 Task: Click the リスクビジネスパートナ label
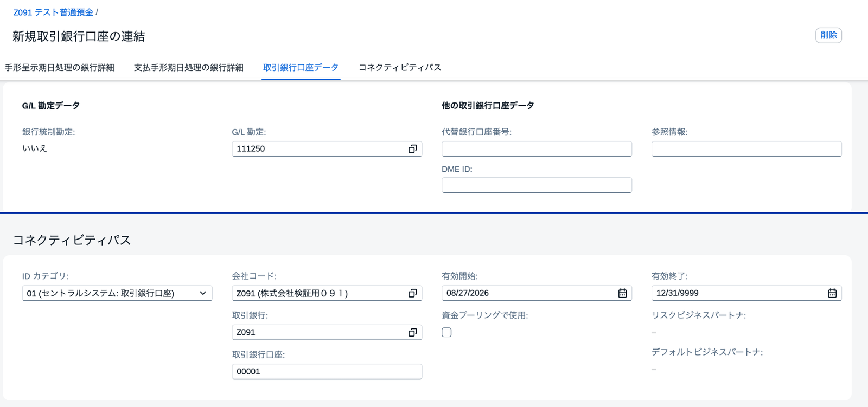click(699, 315)
